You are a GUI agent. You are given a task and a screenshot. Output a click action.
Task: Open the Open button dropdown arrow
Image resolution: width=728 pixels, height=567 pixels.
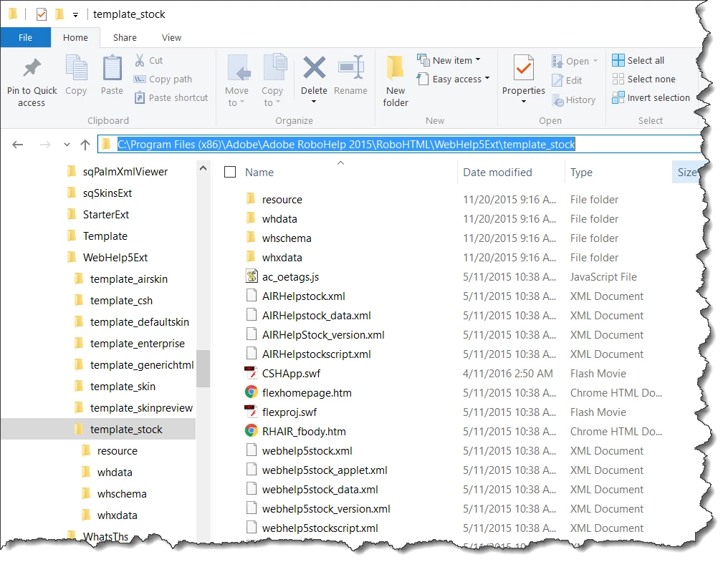pos(595,62)
